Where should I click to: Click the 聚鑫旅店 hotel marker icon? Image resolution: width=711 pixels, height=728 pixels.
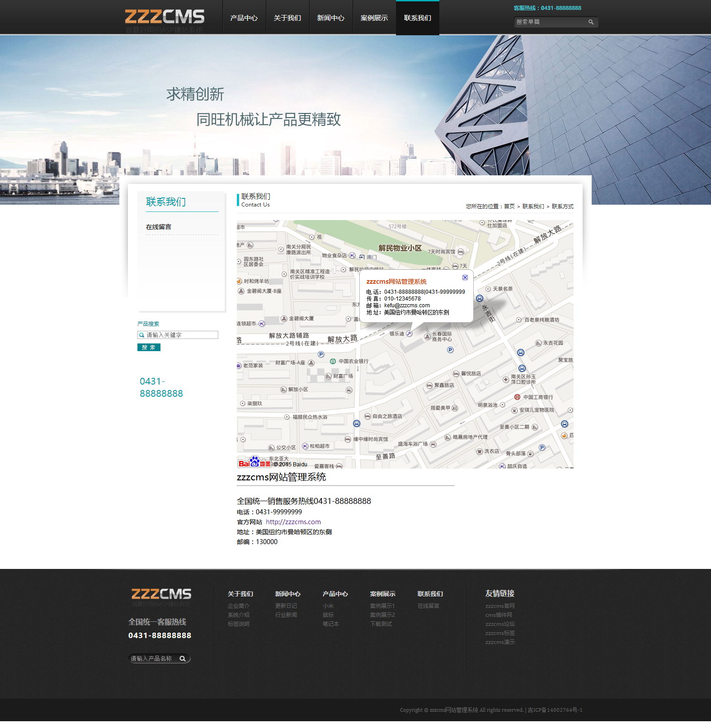(x=429, y=385)
